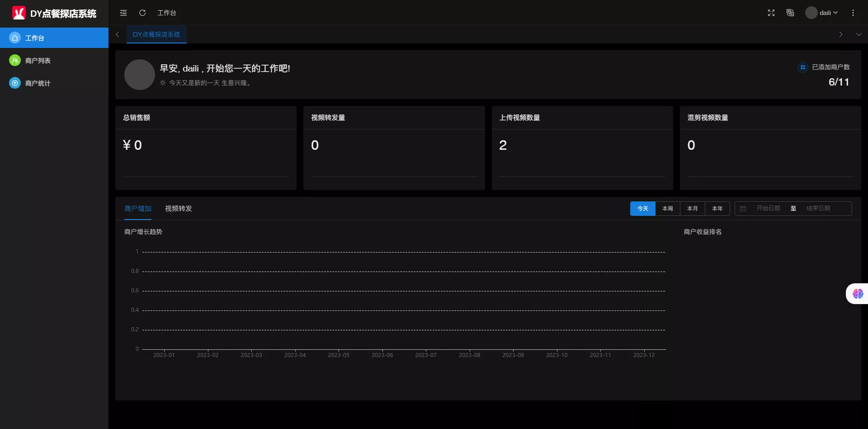Open the language translation icon
The width and height of the screenshot is (868, 429).
point(790,13)
